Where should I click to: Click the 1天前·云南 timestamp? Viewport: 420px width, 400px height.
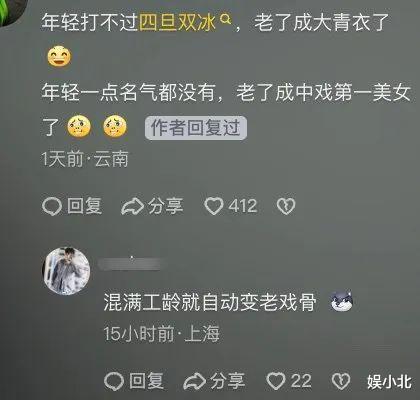coord(85,159)
